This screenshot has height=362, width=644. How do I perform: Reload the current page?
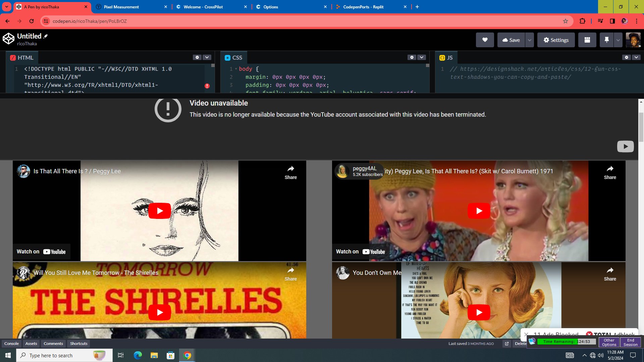point(32,21)
